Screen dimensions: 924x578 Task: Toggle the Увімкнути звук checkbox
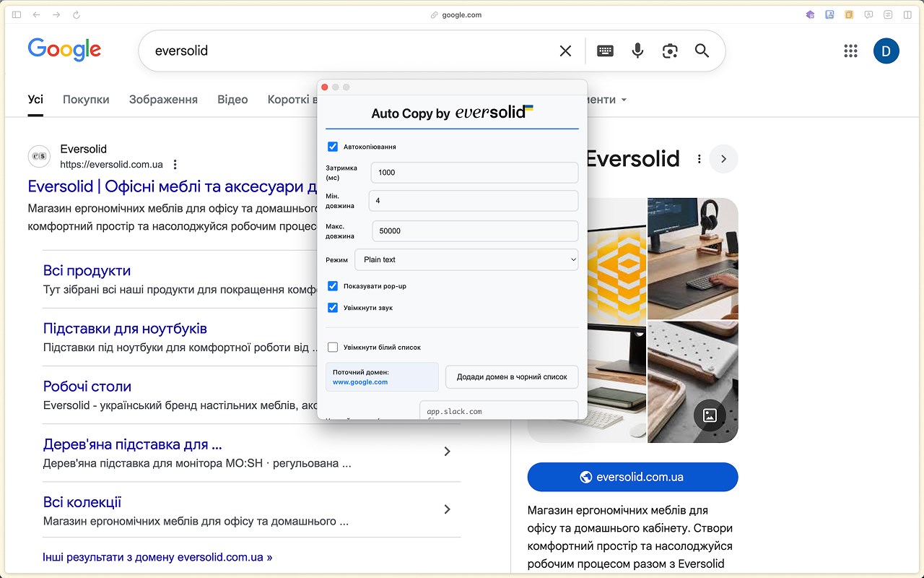tap(333, 308)
